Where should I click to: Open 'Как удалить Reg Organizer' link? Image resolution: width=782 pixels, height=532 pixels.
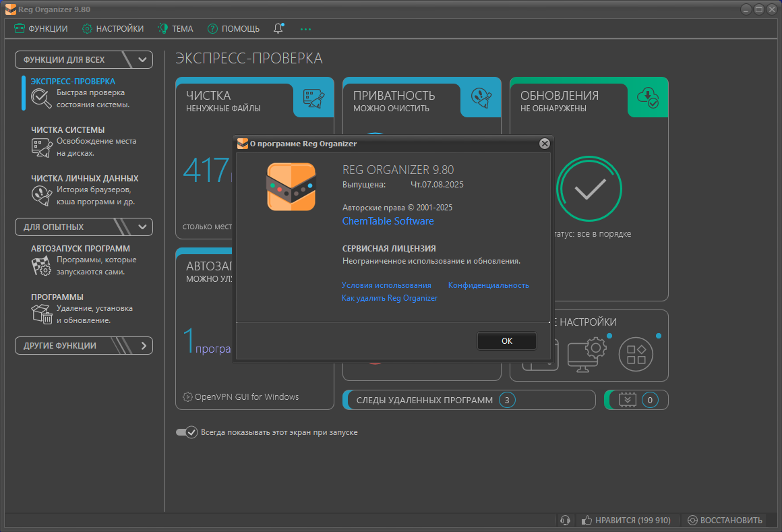click(x=390, y=298)
